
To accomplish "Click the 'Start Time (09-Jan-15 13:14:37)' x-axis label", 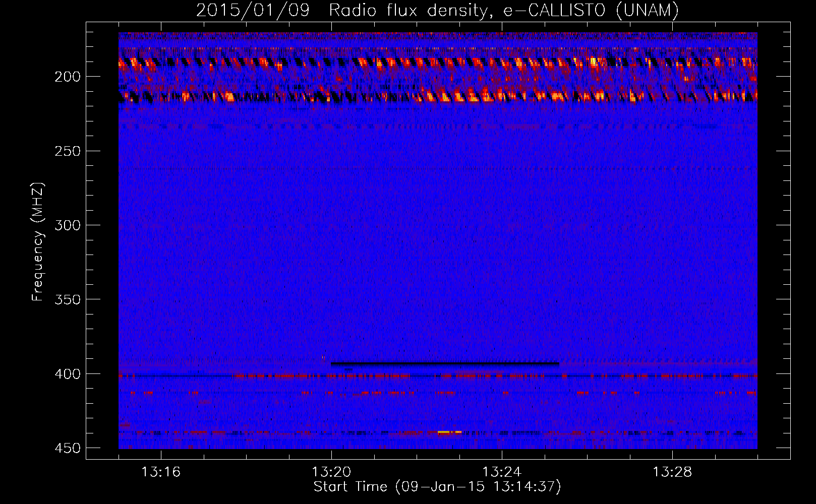I will click(x=437, y=487).
